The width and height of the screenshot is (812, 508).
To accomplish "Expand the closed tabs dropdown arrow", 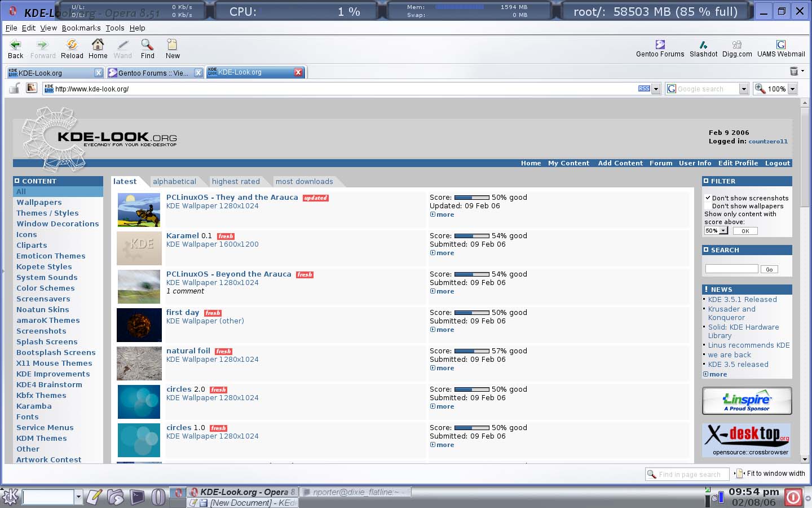I will (803, 71).
